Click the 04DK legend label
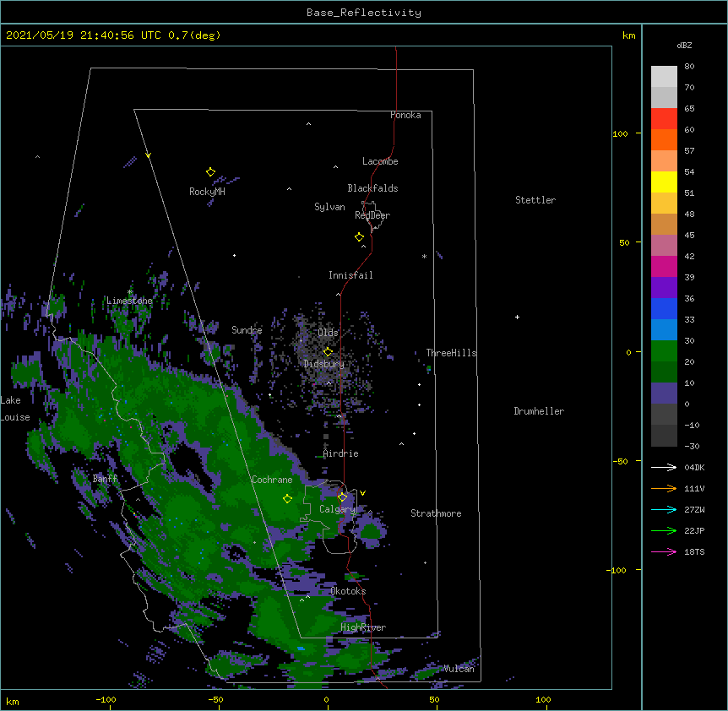728x711 pixels. tap(694, 467)
